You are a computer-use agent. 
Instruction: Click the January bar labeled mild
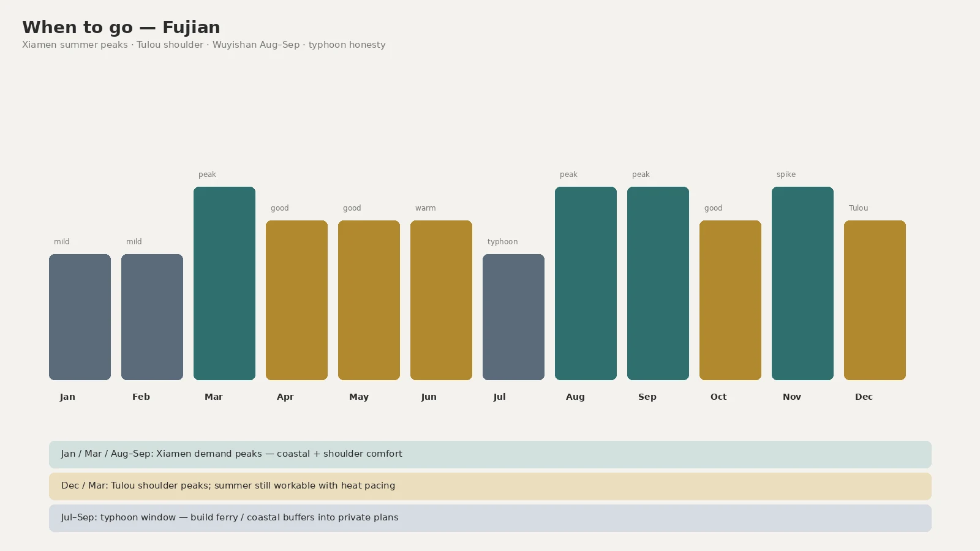point(80,317)
